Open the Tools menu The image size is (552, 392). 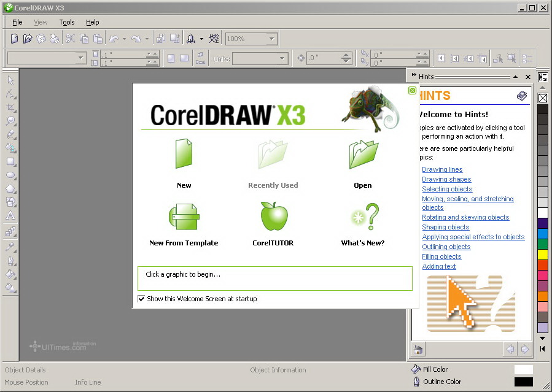point(67,22)
